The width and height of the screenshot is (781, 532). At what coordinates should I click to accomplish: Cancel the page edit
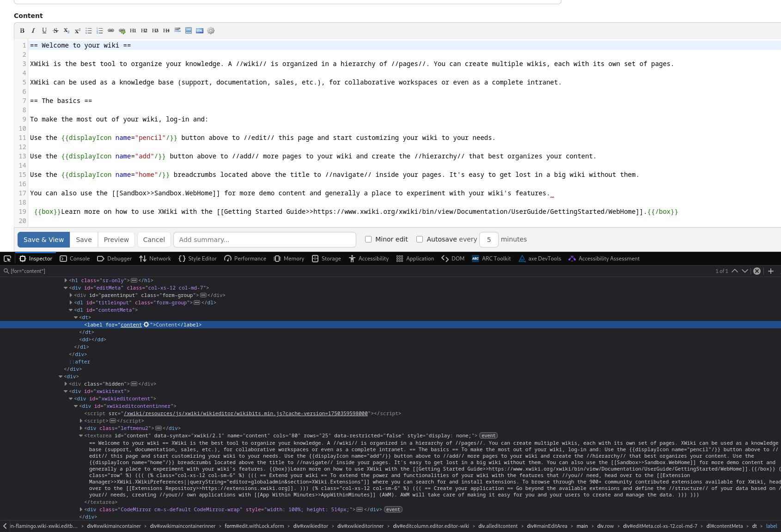coord(154,240)
